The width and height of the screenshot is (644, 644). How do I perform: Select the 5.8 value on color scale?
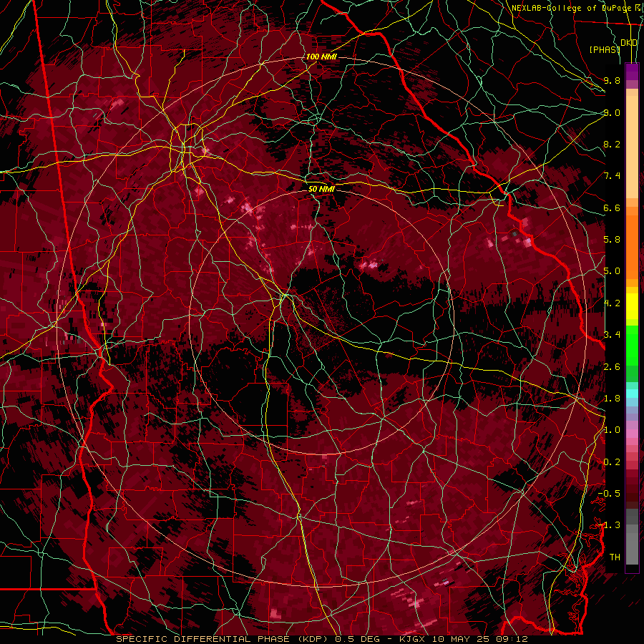[612, 240]
